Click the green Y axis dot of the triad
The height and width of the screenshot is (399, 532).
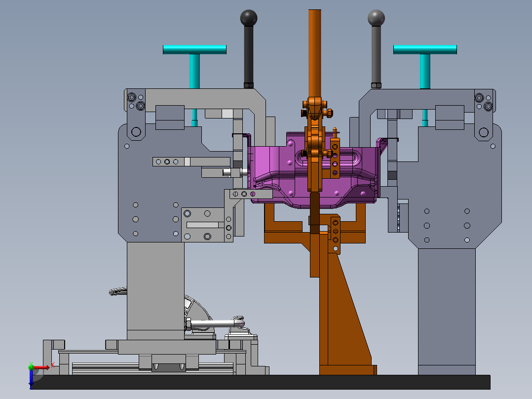coord(31,366)
